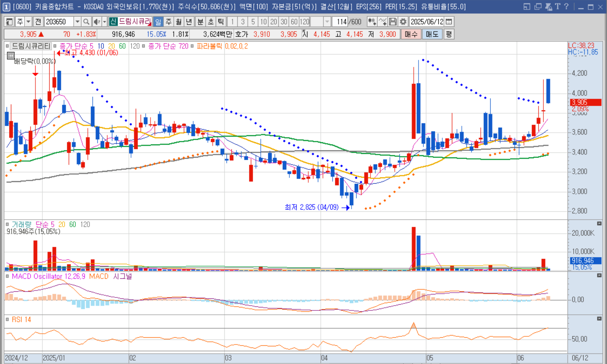Switch to tick 틱 chart
Image resolution: width=607 pixels, height=364 pixels.
click(220, 22)
